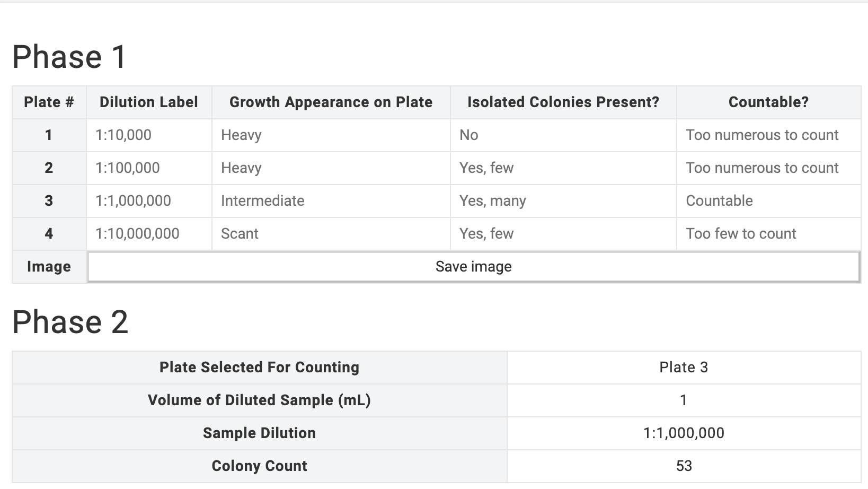Screen dimensions: 868x489
Task: Select plate 3 Countable cell
Action: pos(768,201)
